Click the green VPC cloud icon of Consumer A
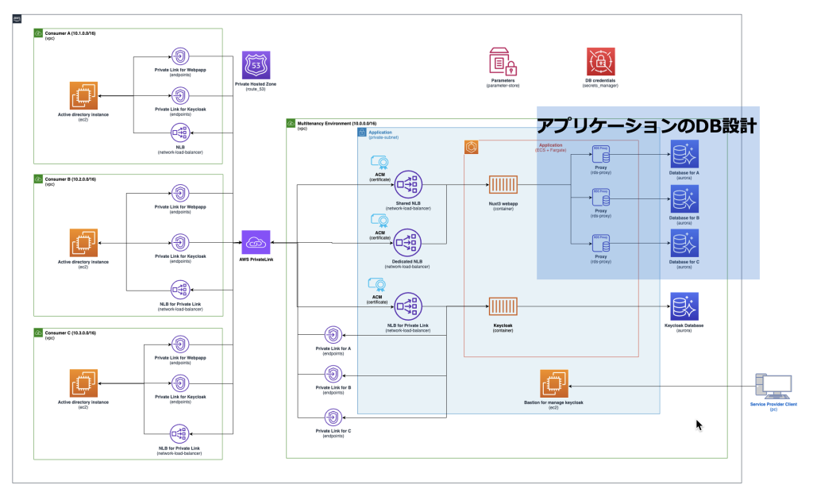Viewport: 813px width, 504px height. (x=38, y=33)
